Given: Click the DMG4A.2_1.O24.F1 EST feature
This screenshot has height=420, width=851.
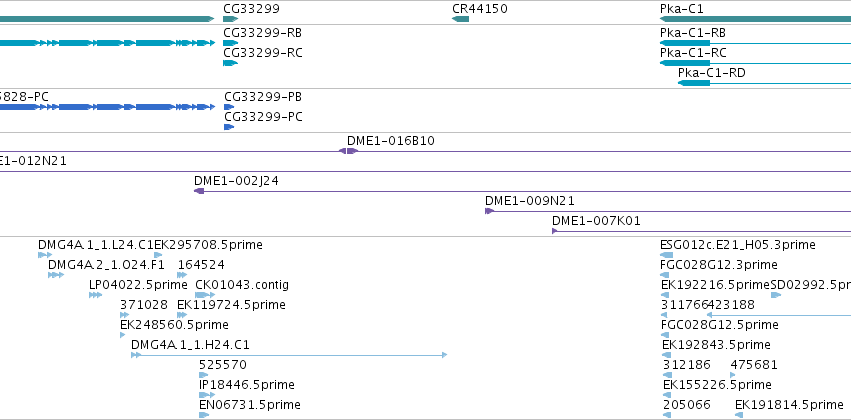Looking at the screenshot, I should (x=56, y=275).
